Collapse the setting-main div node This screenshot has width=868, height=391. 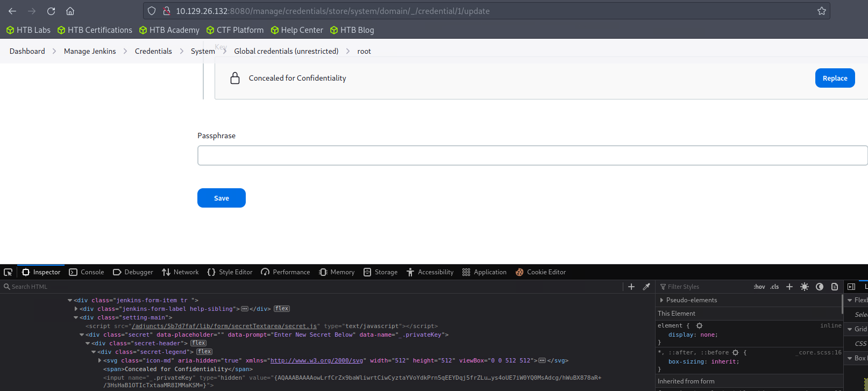point(76,317)
